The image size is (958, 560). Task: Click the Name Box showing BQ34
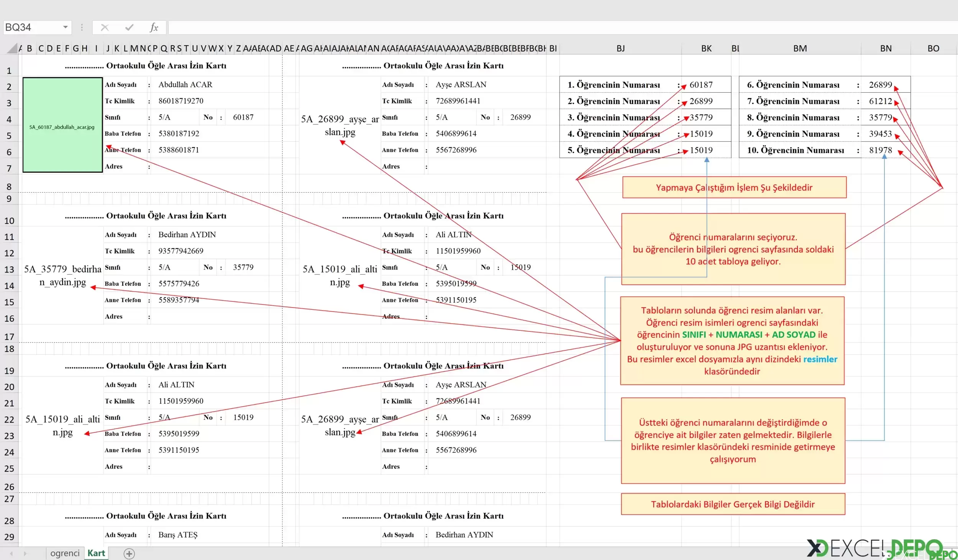tap(33, 27)
